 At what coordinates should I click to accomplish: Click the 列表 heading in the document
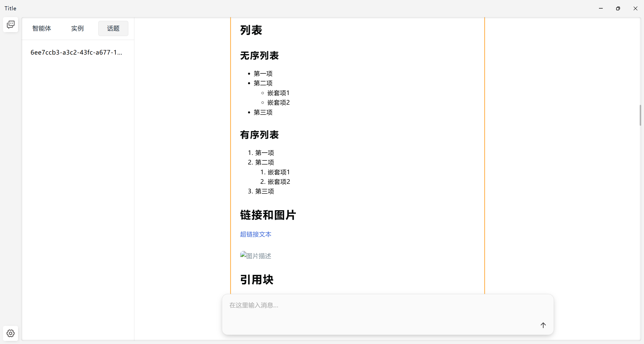pos(251,30)
